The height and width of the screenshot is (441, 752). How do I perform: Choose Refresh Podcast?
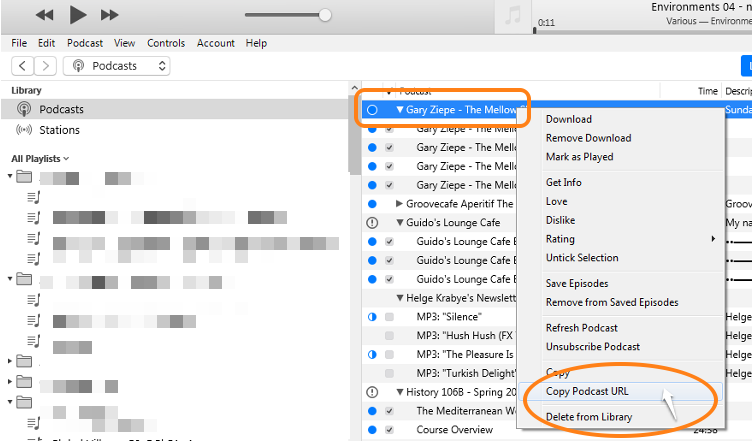(x=582, y=328)
